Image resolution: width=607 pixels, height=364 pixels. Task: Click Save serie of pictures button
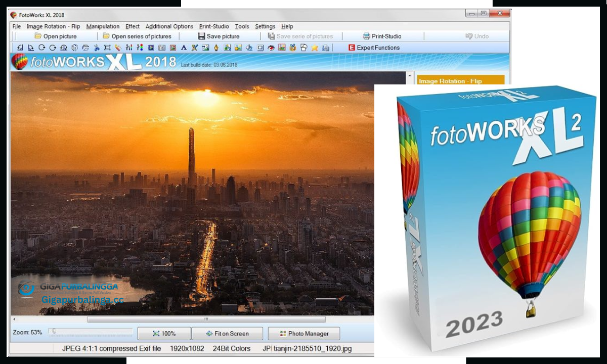click(300, 36)
